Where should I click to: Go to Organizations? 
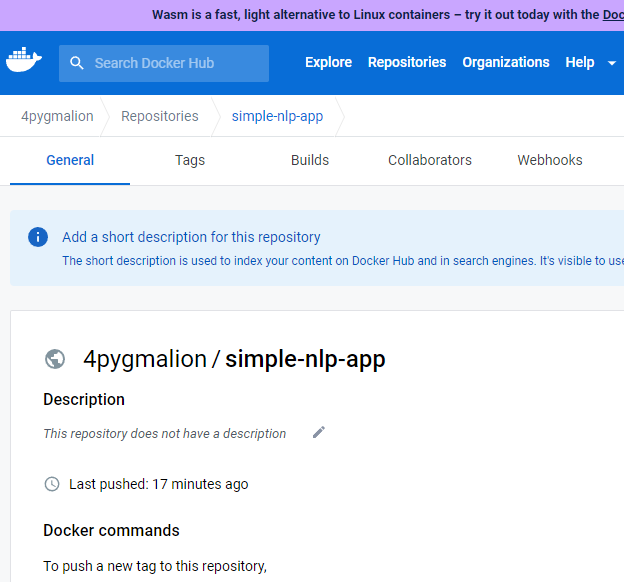click(506, 62)
